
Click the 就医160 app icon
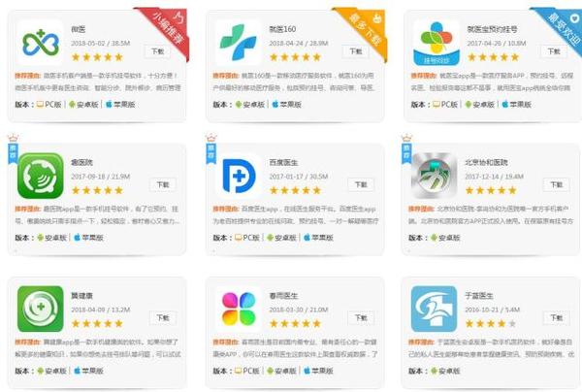[239, 43]
